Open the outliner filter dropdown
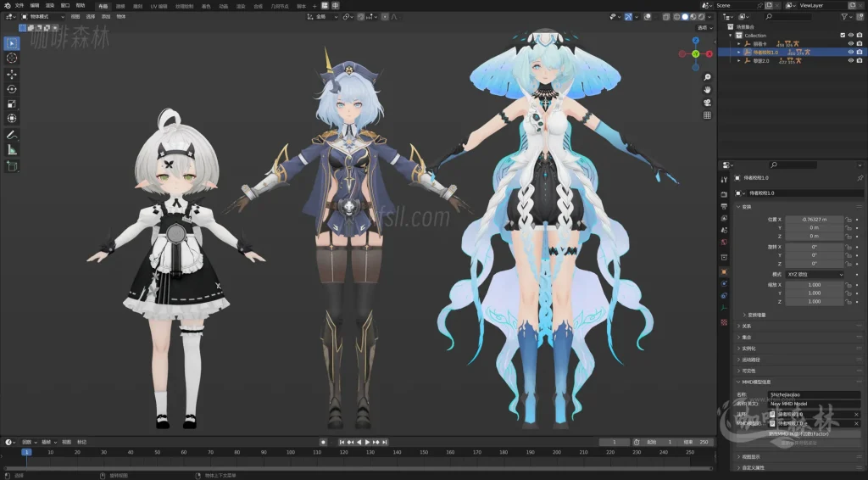Screen dimensions: 868x480 847,17
